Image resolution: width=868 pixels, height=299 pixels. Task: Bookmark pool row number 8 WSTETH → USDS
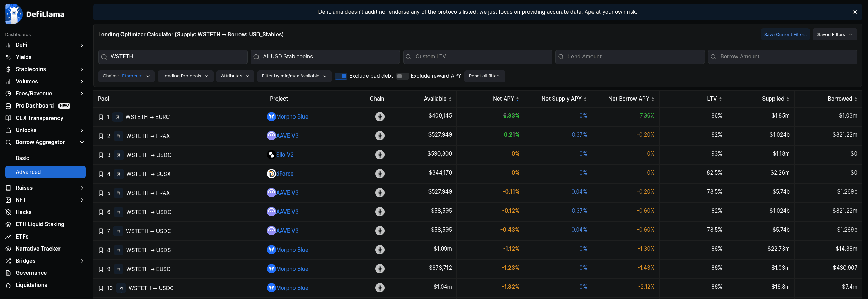101,250
